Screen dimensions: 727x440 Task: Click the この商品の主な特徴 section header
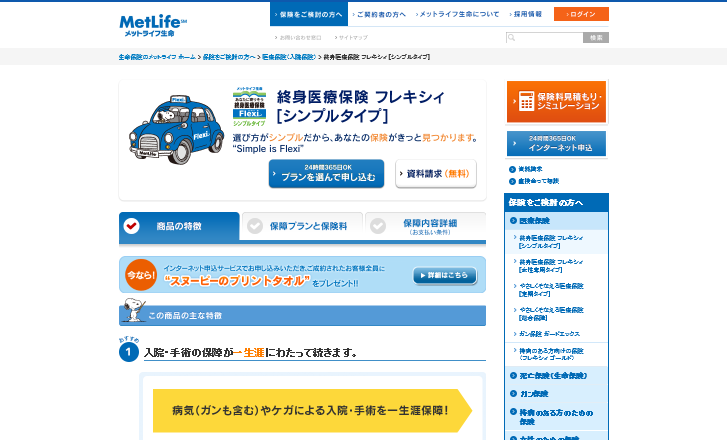[x=302, y=315]
